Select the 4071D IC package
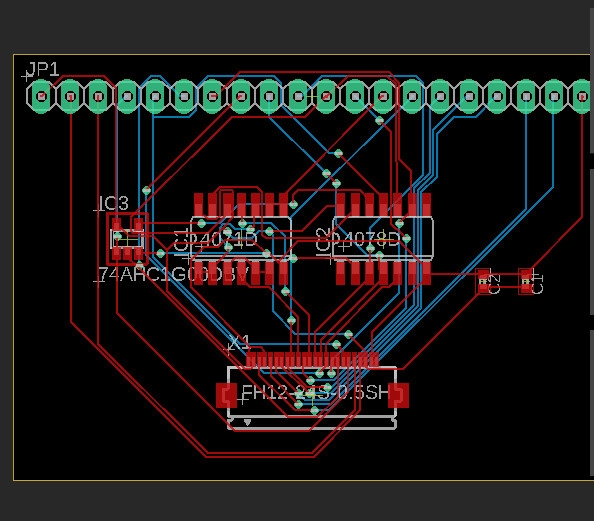This screenshot has width=594, height=521. tap(241, 239)
